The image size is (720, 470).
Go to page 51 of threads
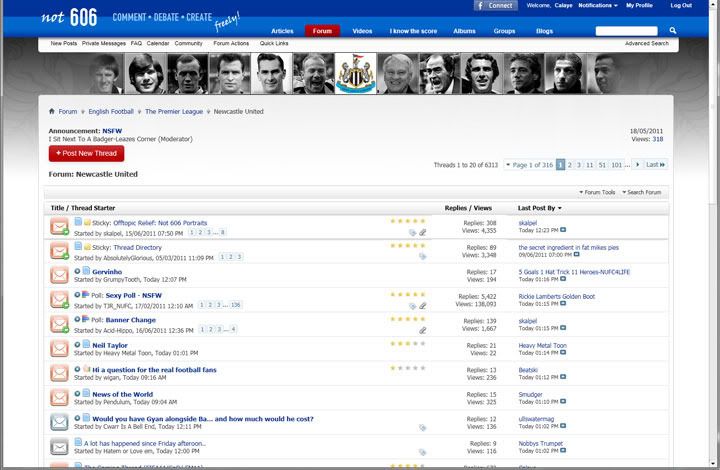click(602, 165)
